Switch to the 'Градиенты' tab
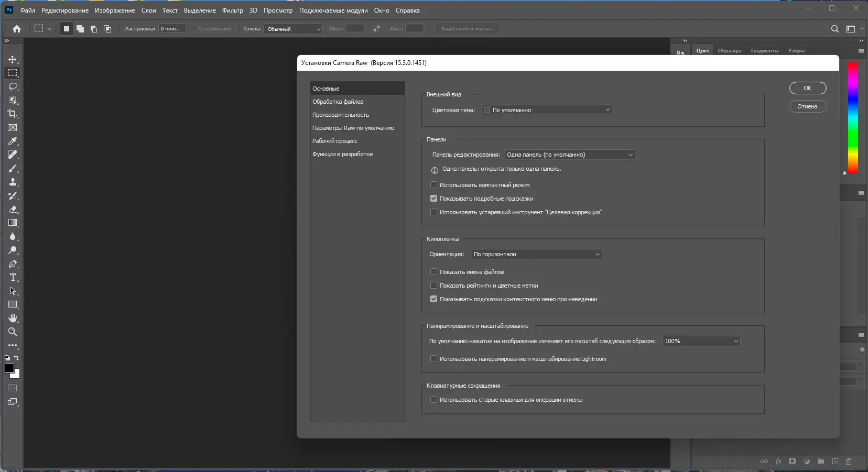This screenshot has width=868, height=472. coord(764,51)
